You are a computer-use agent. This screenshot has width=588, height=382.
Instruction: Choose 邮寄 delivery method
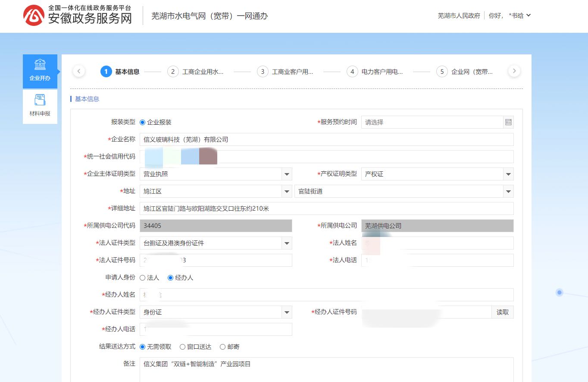point(222,347)
